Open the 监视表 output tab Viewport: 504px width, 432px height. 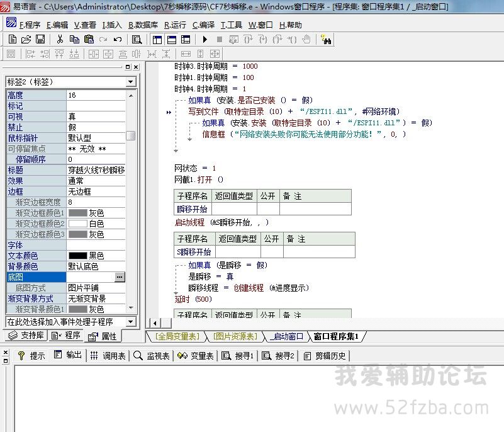152,356
